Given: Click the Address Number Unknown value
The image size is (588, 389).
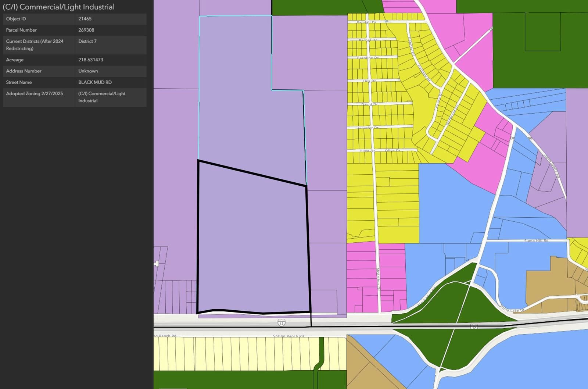Looking at the screenshot, I should pyautogui.click(x=88, y=71).
